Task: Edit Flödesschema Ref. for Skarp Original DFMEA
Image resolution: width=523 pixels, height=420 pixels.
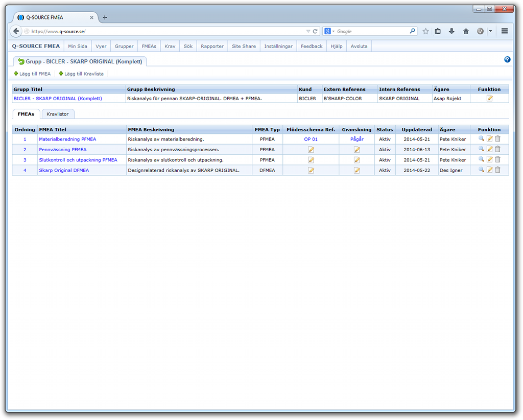Action: (x=311, y=170)
